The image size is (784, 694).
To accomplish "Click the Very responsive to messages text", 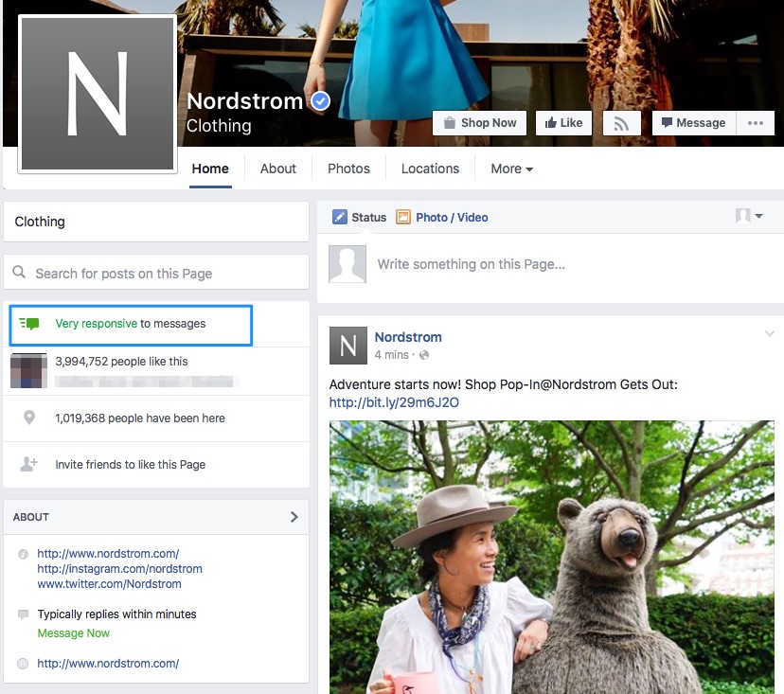I will (x=130, y=324).
